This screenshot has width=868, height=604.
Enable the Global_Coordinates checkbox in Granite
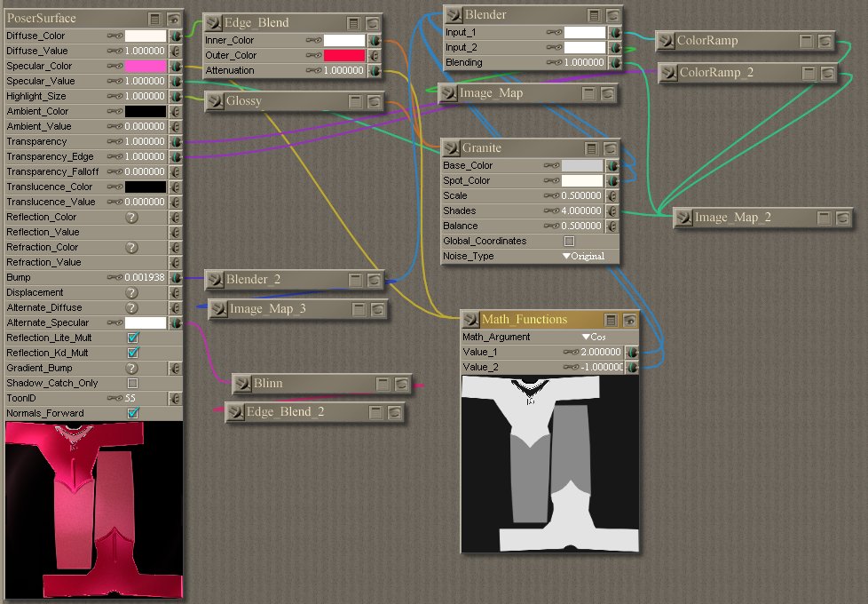(569, 242)
